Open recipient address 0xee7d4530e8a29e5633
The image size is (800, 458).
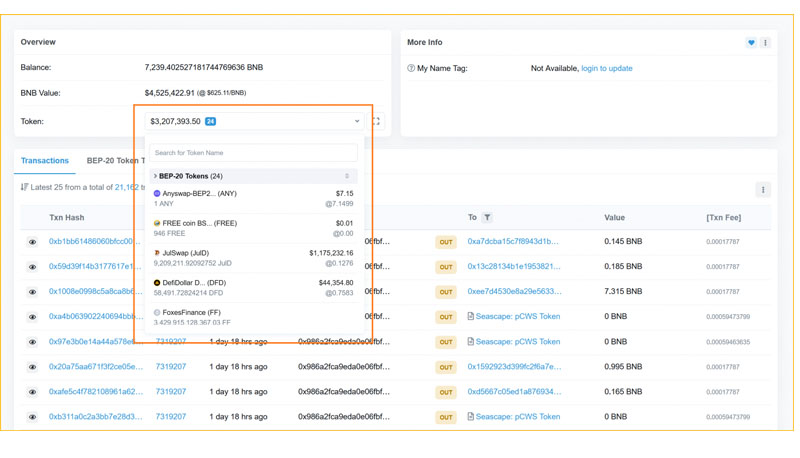514,291
